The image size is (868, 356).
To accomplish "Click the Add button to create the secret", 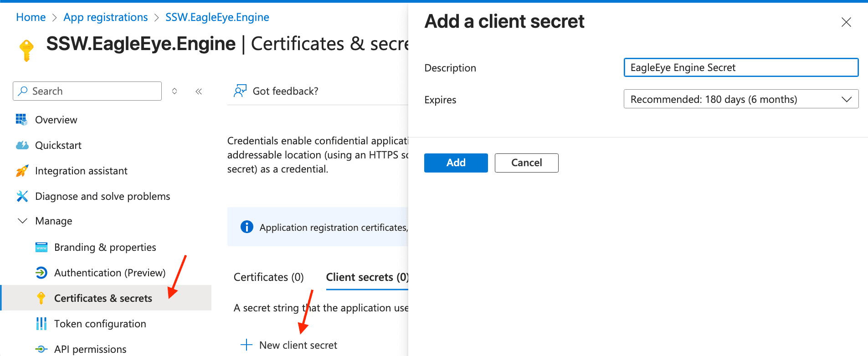I will click(456, 163).
